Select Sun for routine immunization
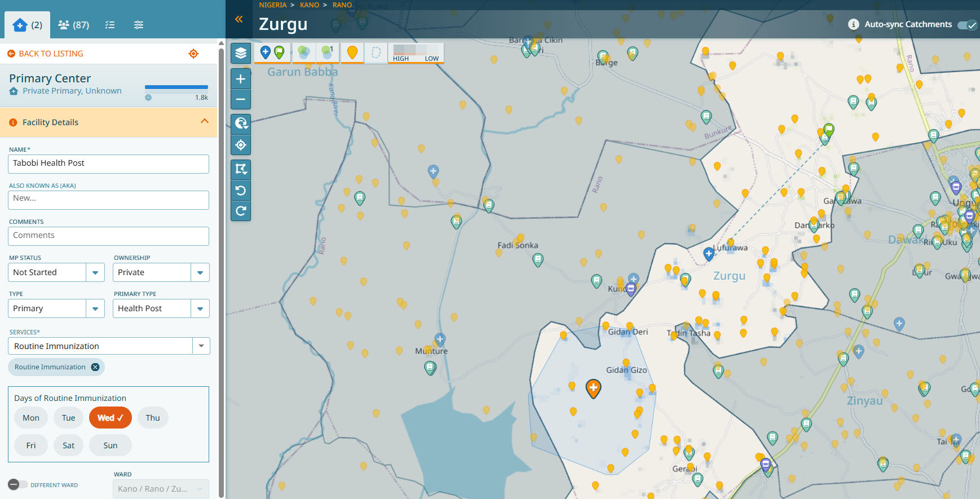 pos(111,445)
